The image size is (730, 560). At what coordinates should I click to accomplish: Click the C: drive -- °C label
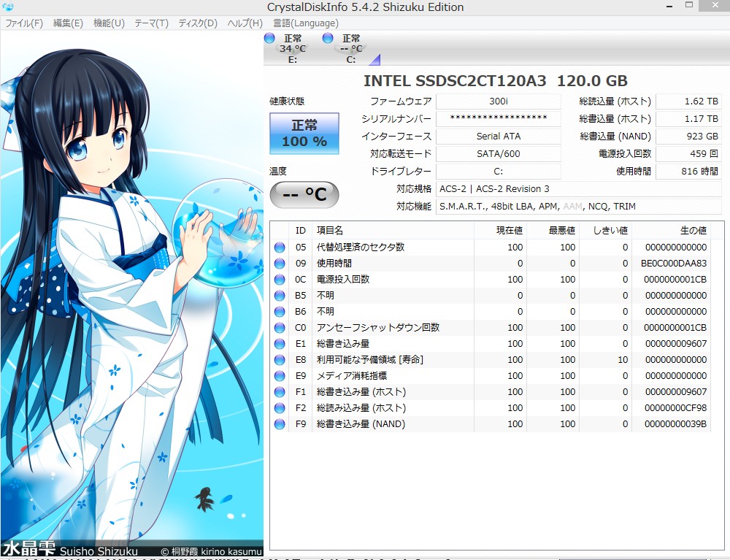point(351,49)
